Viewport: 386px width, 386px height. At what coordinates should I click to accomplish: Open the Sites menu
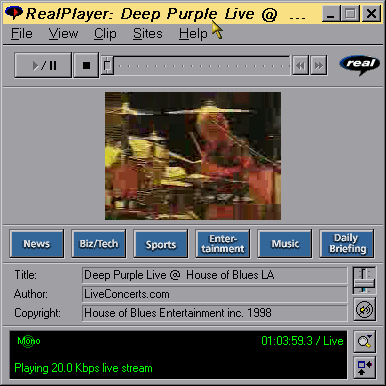point(148,34)
